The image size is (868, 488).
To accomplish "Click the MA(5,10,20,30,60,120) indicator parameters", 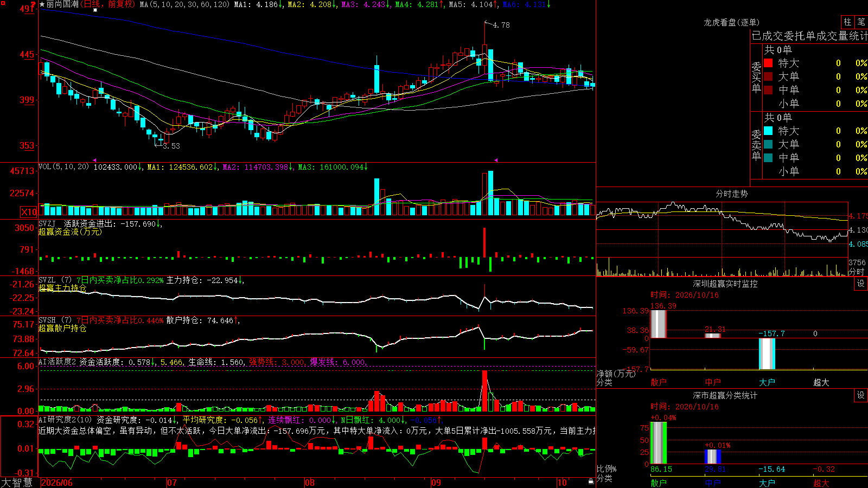I will pos(184,4).
